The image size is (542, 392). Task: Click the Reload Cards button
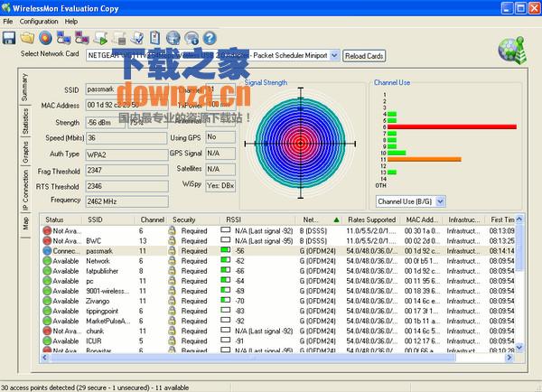click(x=364, y=56)
